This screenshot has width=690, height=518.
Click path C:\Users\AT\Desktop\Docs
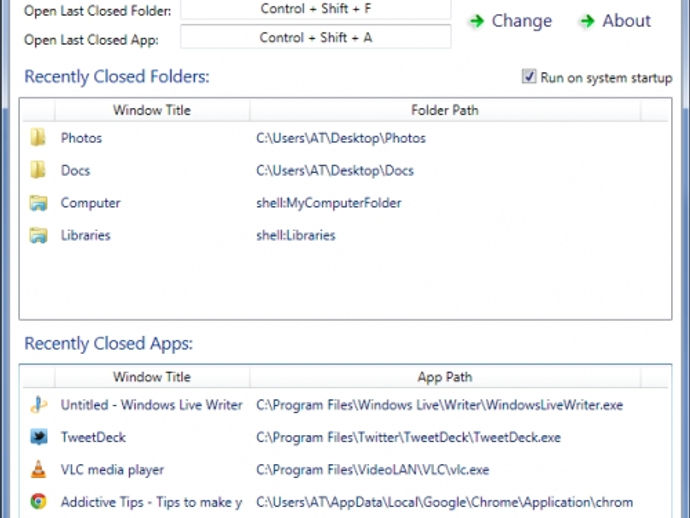coord(335,170)
